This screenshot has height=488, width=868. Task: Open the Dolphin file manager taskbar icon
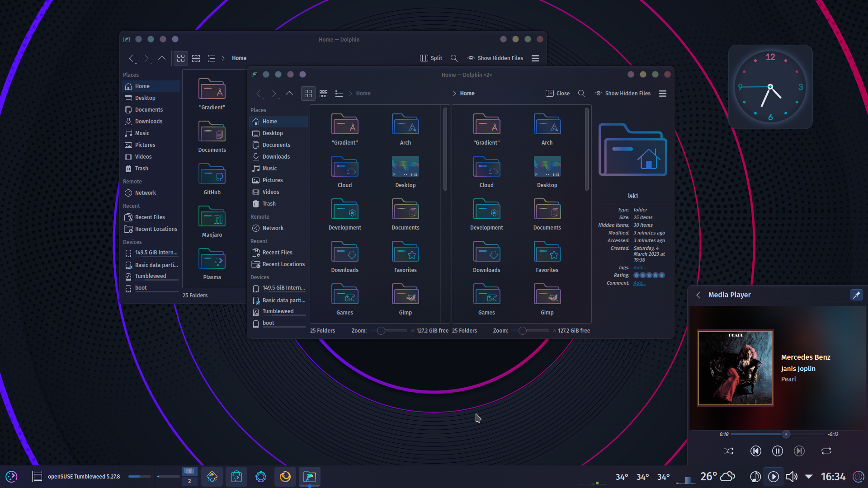coord(310,477)
